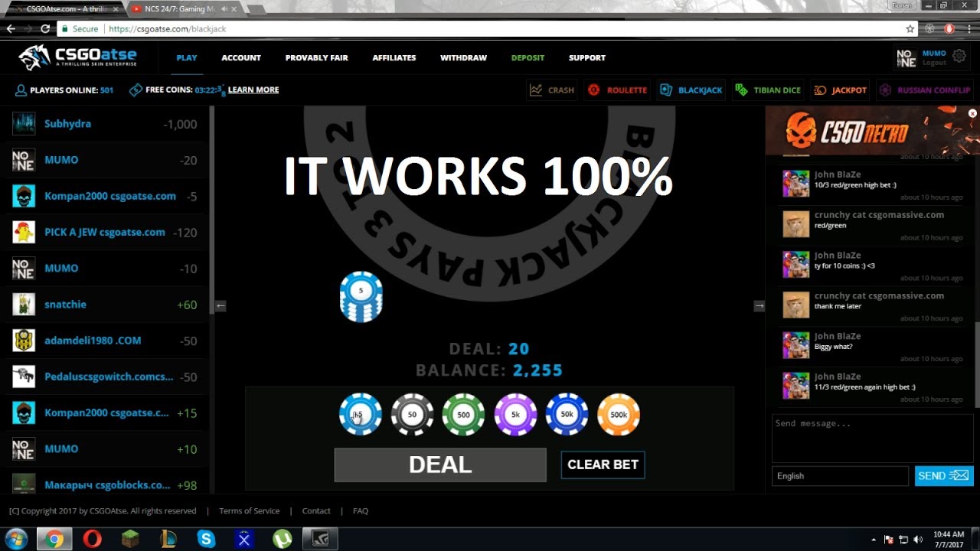Screen dimensions: 980x551
Task: Click the Logout link
Action: click(x=934, y=63)
